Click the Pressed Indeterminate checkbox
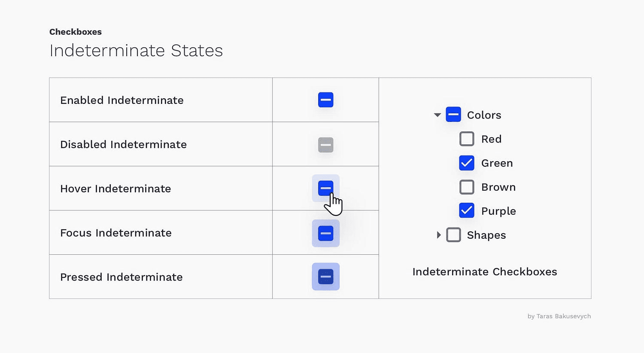The width and height of the screenshot is (644, 353). click(x=325, y=277)
